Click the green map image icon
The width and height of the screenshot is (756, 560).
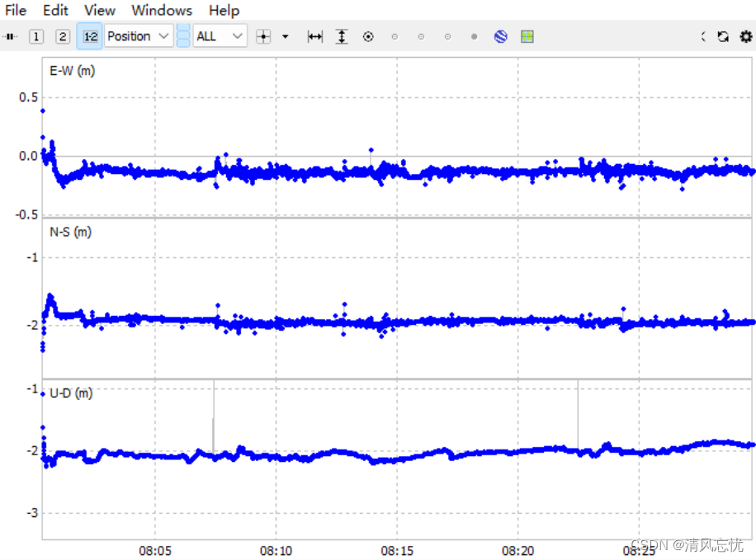[527, 36]
